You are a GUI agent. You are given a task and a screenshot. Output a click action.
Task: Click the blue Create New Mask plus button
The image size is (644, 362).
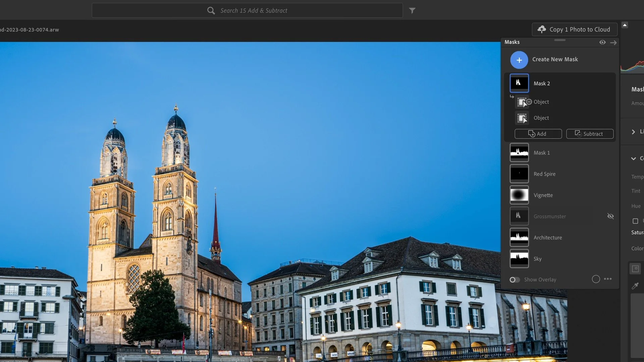[519, 60]
